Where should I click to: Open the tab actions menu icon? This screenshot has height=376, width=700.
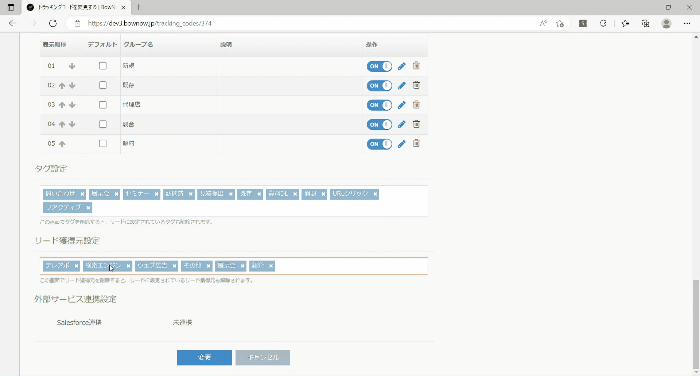coord(11,8)
